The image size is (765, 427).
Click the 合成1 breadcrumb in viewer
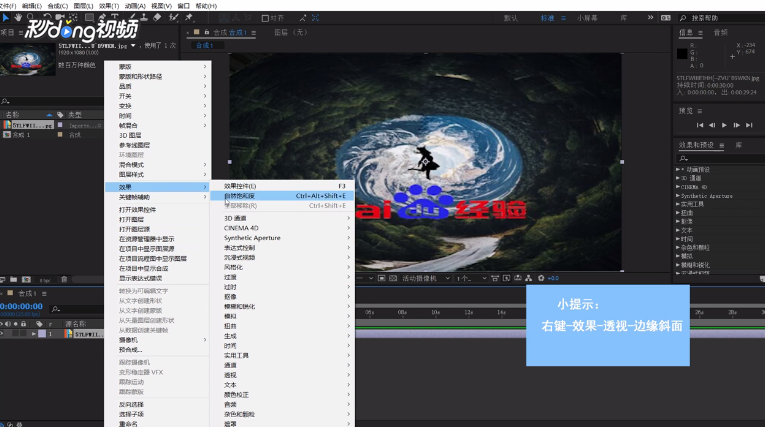pos(204,45)
